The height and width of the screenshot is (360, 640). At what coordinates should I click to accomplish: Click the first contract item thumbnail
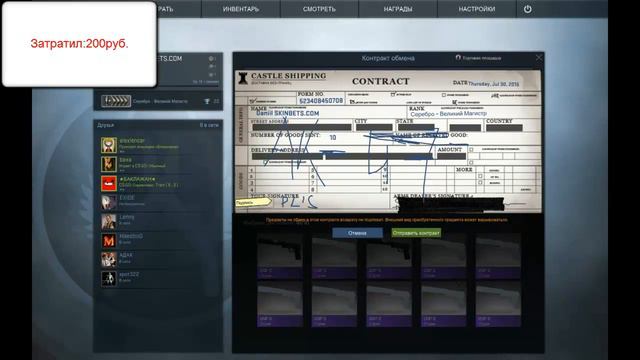[280, 256]
